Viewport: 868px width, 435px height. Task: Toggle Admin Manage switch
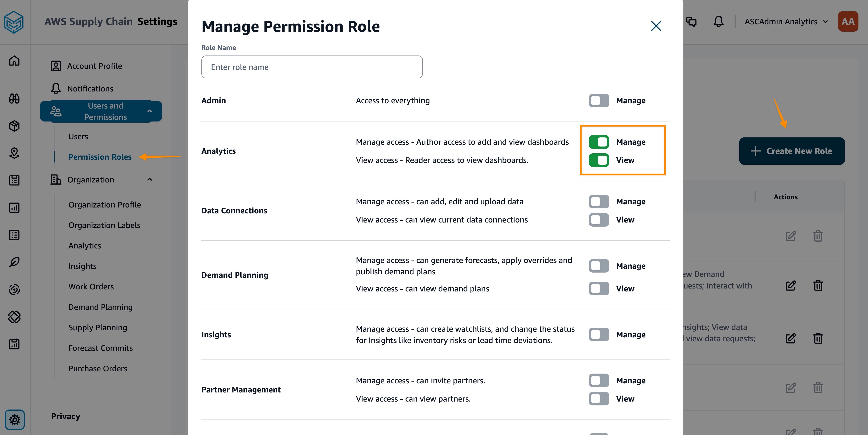(x=599, y=101)
